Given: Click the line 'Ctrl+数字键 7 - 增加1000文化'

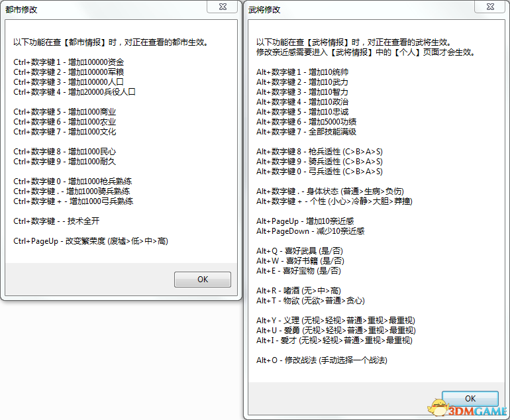Looking at the screenshot, I should 65,132.
